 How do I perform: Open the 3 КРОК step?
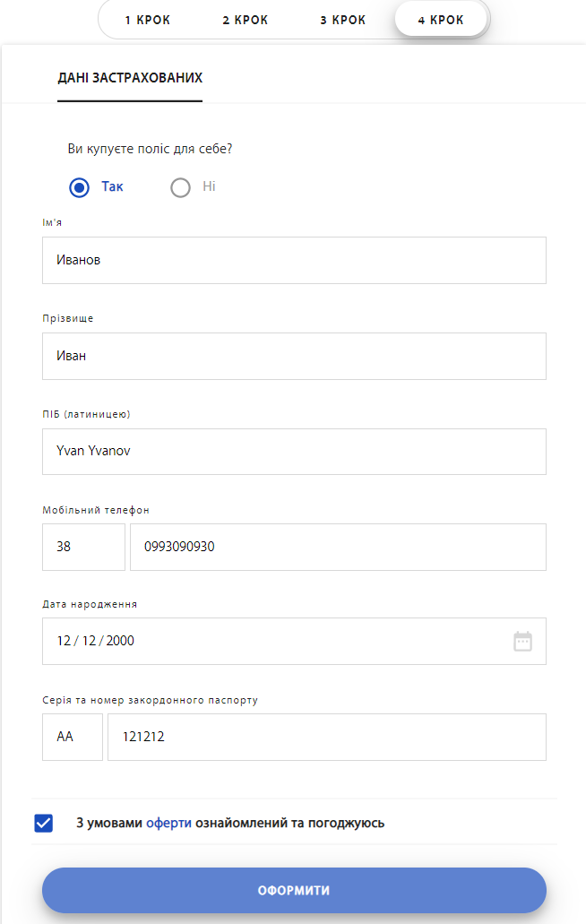click(x=342, y=20)
